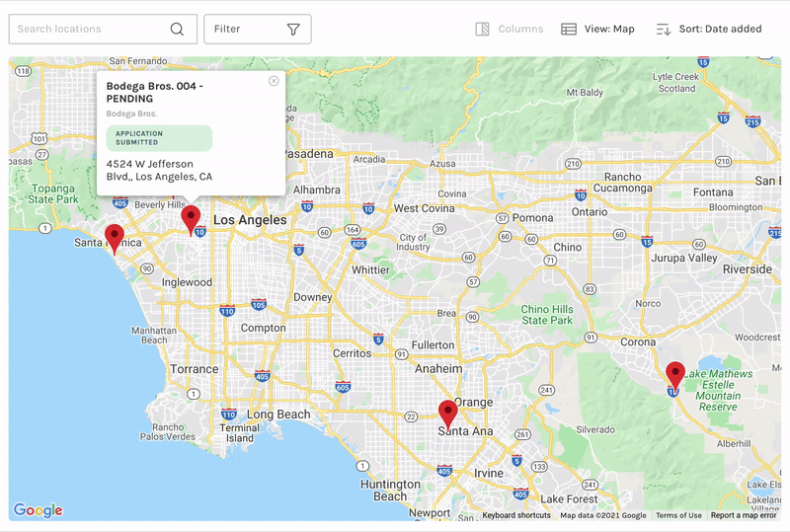Open the Terms of Use link

pos(678,515)
